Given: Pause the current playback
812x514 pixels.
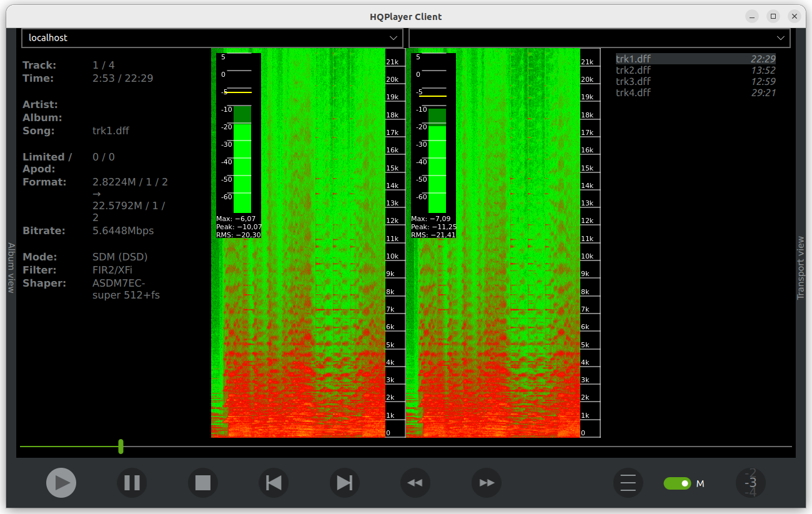Looking at the screenshot, I should pyautogui.click(x=132, y=483).
